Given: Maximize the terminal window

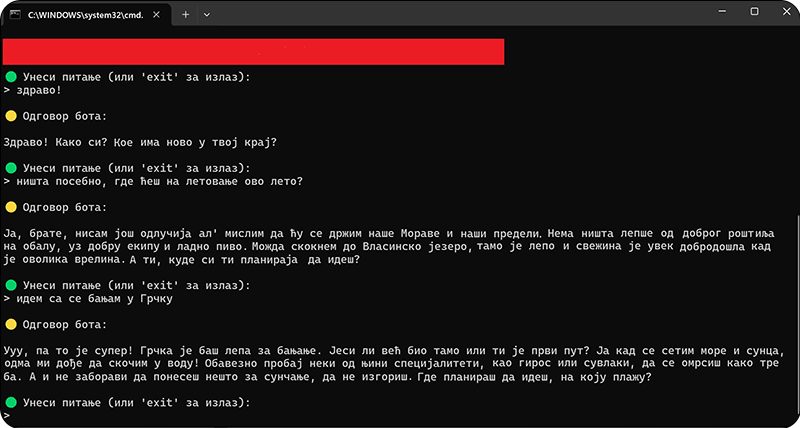Looking at the screenshot, I should pos(754,12).
